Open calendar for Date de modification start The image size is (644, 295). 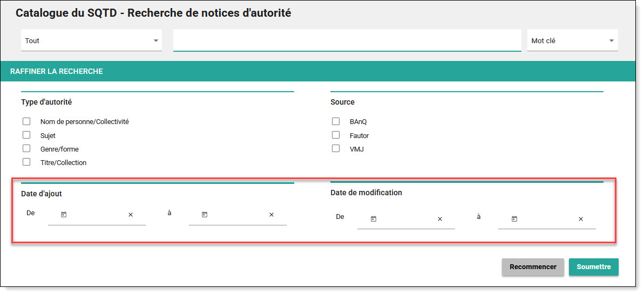tap(373, 219)
